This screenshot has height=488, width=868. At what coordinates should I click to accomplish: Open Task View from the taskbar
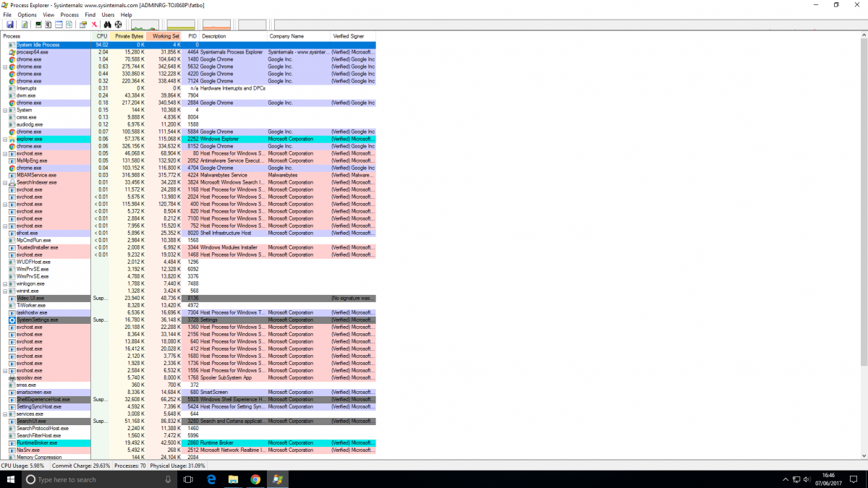(x=188, y=479)
